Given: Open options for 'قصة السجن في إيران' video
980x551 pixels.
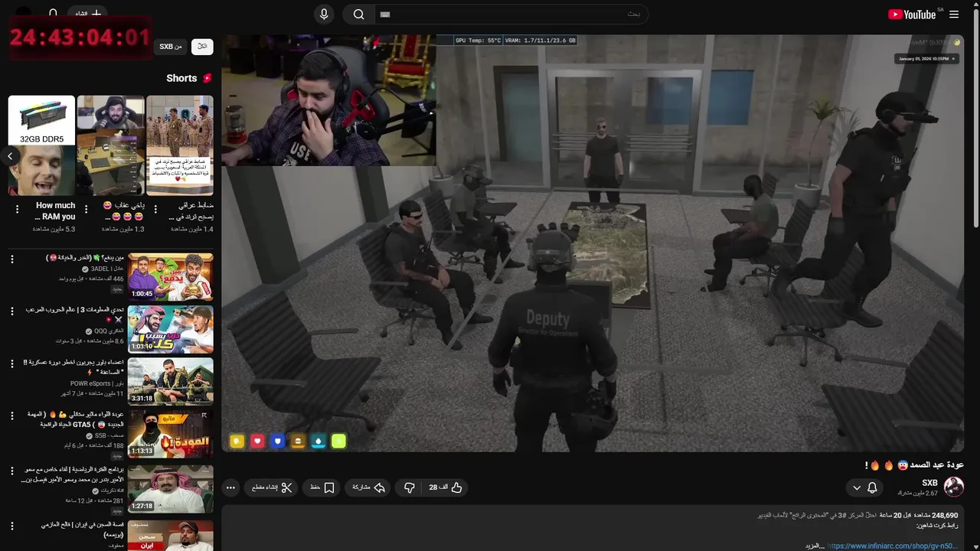Looking at the screenshot, I should 12,527.
